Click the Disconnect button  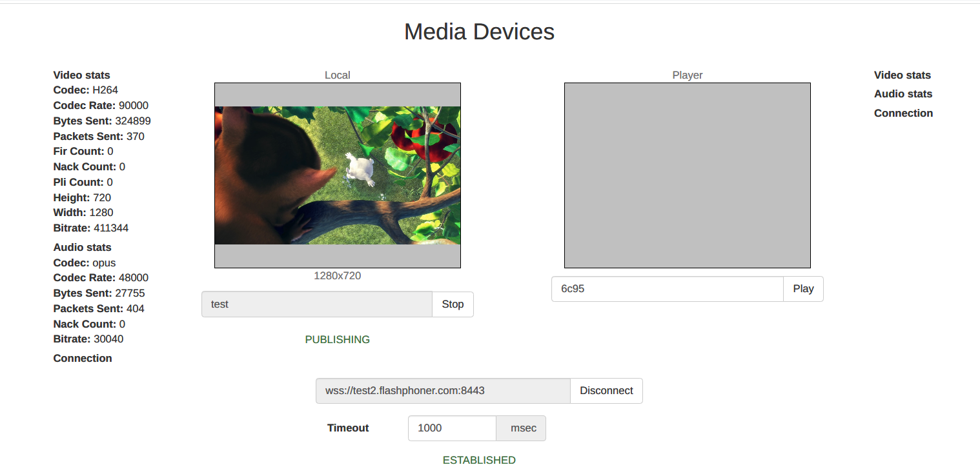(606, 391)
